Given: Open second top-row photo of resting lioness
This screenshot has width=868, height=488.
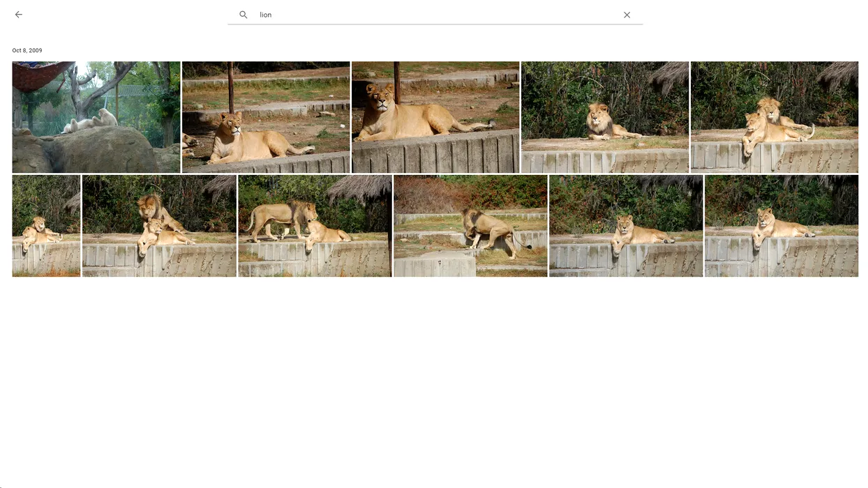Looking at the screenshot, I should click(x=266, y=117).
